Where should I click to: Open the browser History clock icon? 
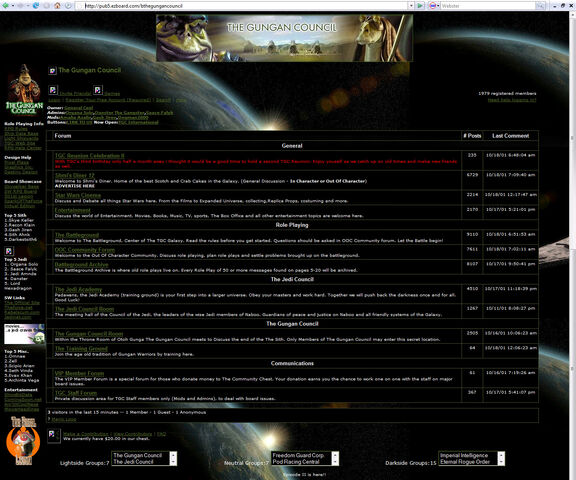pyautogui.click(x=68, y=6)
